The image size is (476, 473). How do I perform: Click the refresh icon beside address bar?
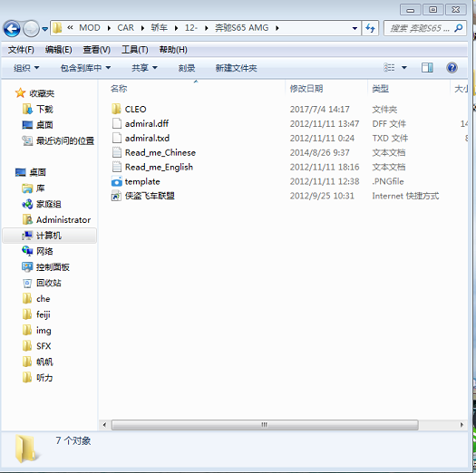pos(370,28)
